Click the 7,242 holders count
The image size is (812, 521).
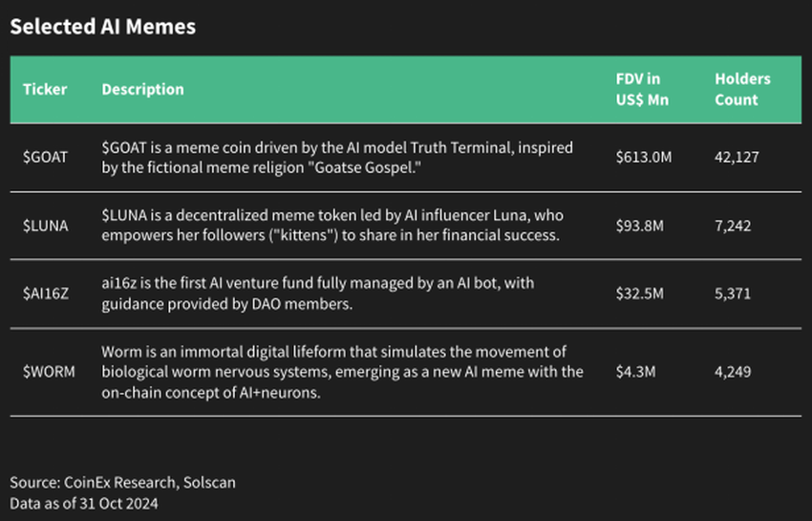(x=733, y=226)
